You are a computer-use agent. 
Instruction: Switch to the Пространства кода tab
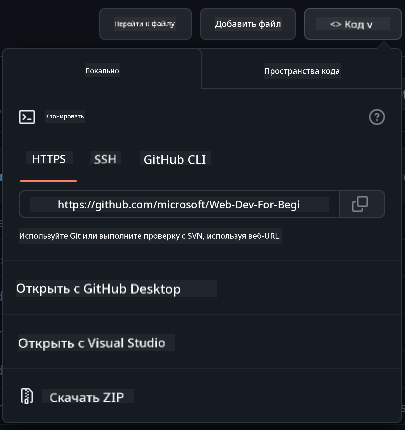click(x=302, y=71)
